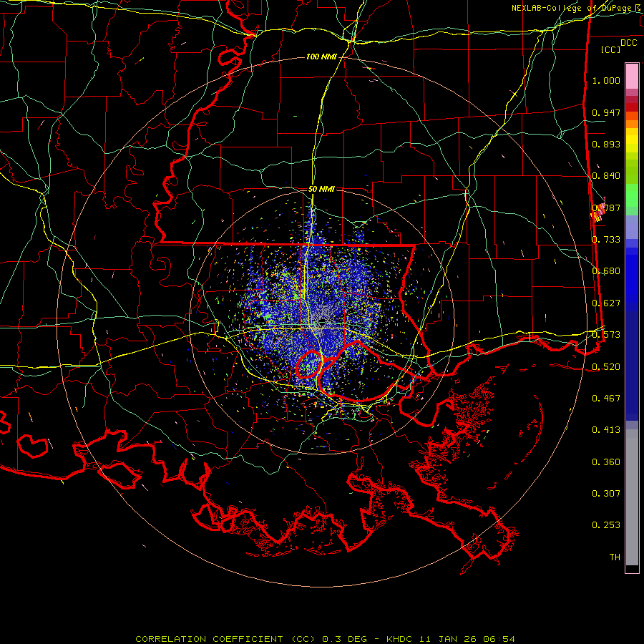Pick the gray lower segment of the color bar
Viewport: 644px width, 644px height.
point(632,497)
